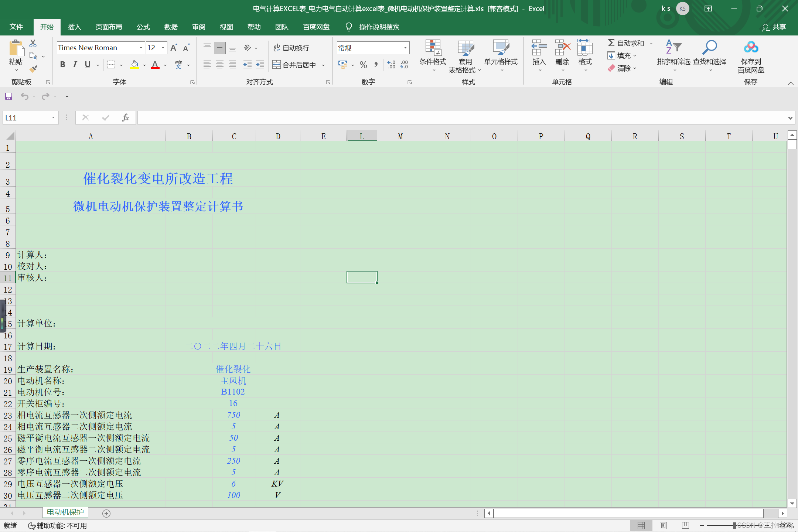Toggle Italic formatting

click(75, 65)
